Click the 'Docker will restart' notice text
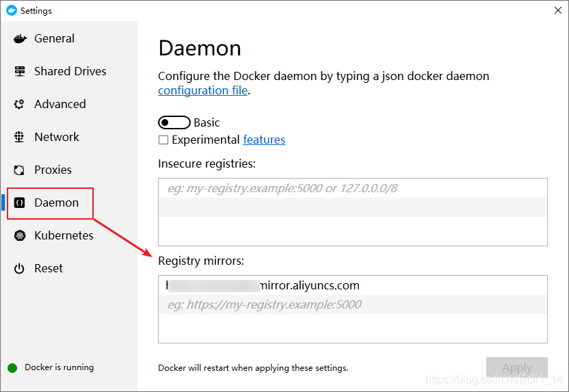The width and height of the screenshot is (569, 392). point(253,368)
